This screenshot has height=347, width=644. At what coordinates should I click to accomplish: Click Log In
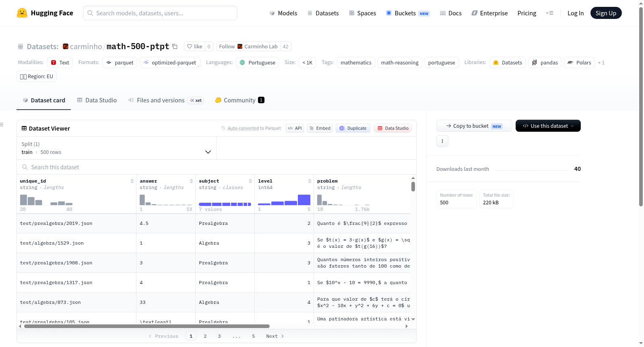pyautogui.click(x=576, y=13)
